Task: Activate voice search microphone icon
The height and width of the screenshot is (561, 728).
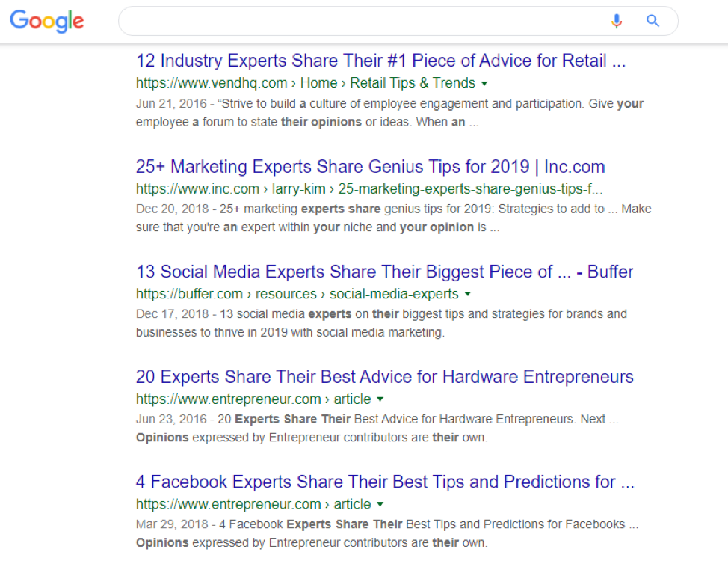Action: pyautogui.click(x=616, y=21)
